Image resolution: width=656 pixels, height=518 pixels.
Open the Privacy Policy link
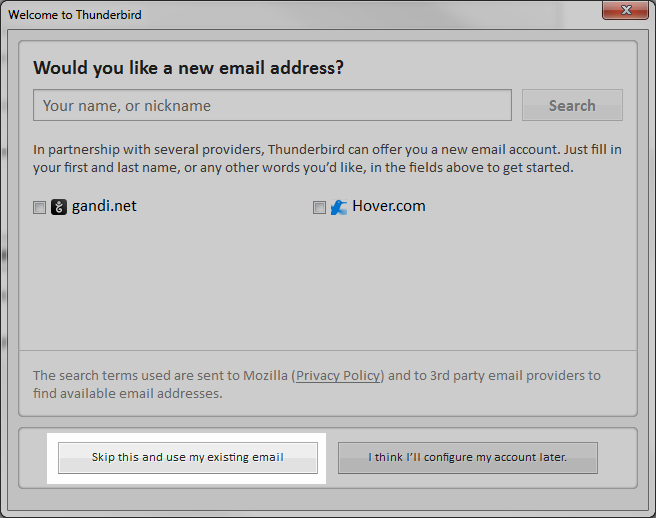click(339, 376)
